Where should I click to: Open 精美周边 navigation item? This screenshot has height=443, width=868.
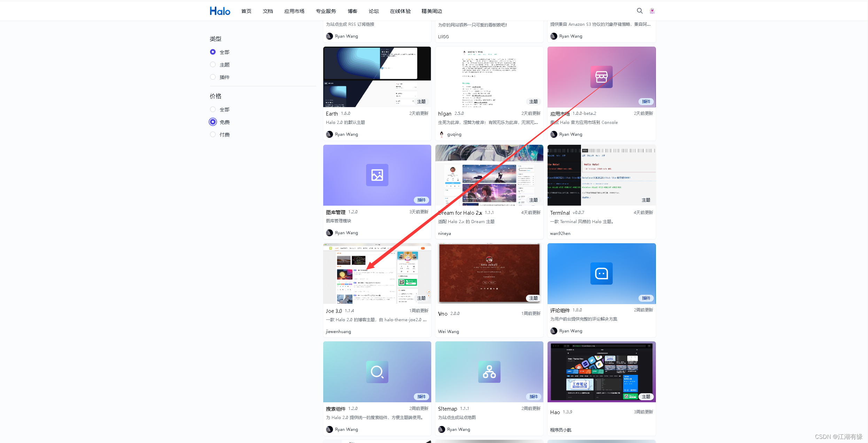432,11
